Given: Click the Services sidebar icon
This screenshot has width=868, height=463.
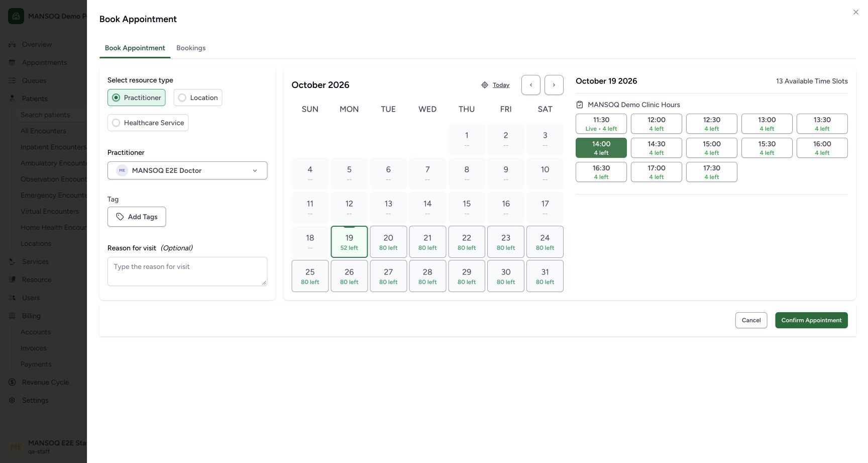Looking at the screenshot, I should coord(12,261).
